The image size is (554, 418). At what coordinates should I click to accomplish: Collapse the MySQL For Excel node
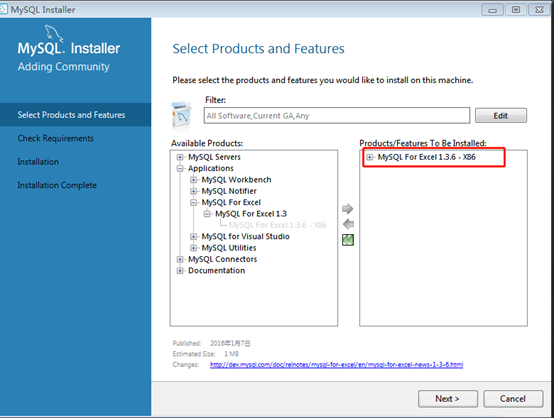point(193,202)
